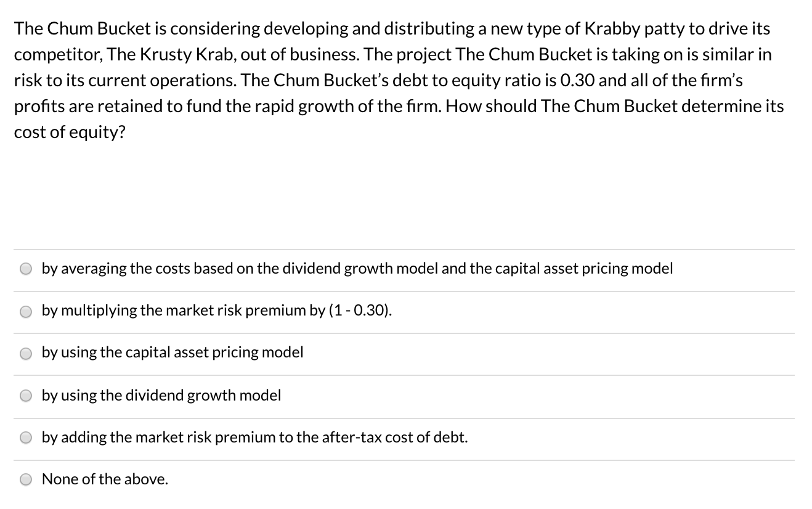Click the answer mentioning after-tax cost of debt
Screen dimensions: 812x509
pos(254,437)
